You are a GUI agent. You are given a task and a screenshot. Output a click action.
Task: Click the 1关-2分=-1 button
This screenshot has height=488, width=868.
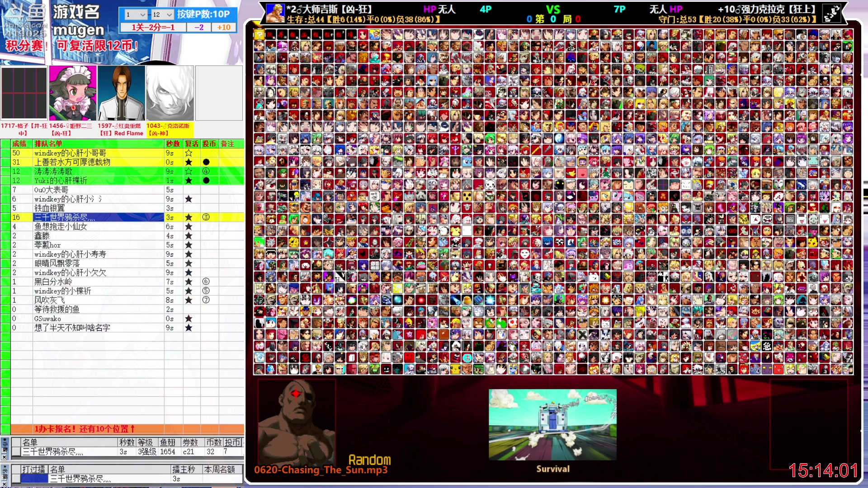pyautogui.click(x=153, y=27)
